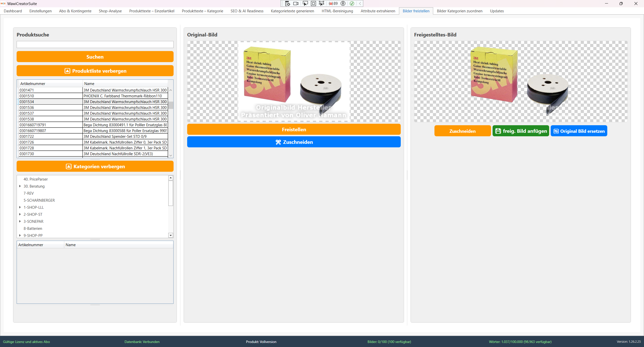Switch to the Shop-Analyse tab

[110, 11]
